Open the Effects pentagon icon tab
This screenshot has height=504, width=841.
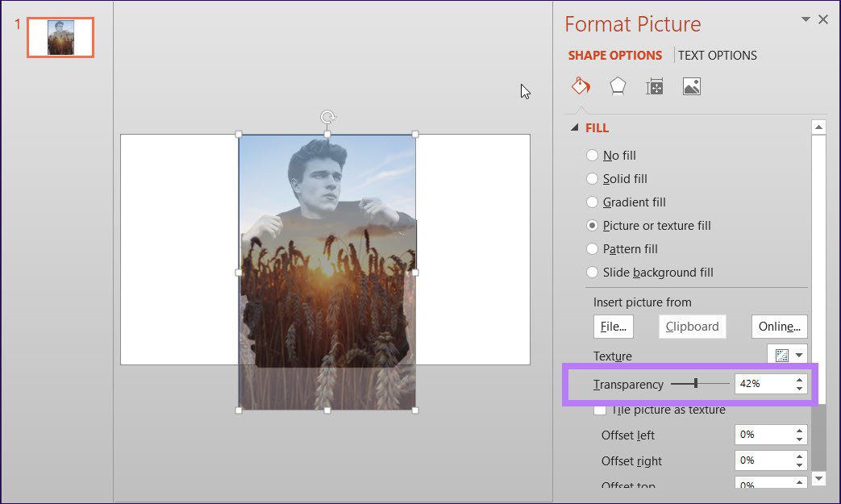point(618,86)
